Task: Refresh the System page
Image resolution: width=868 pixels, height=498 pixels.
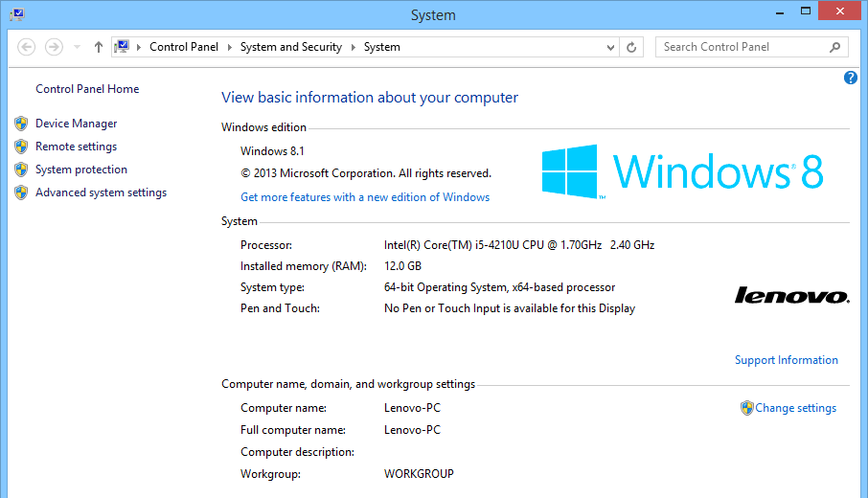Action: click(x=631, y=48)
